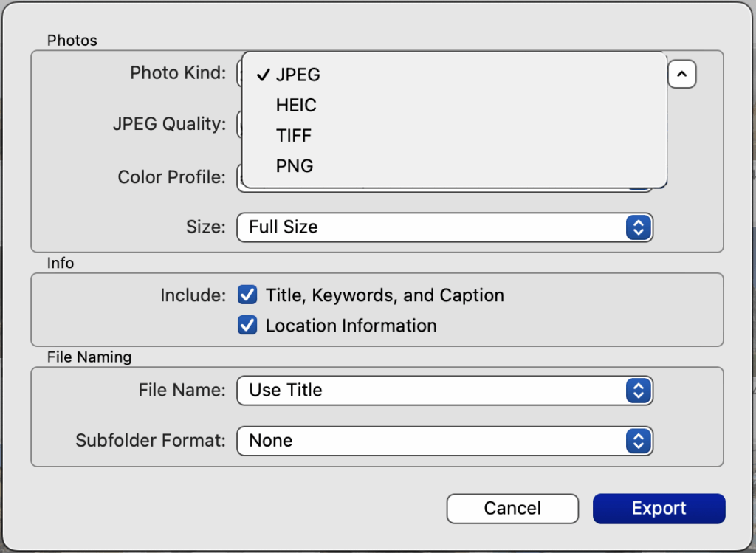Cancel the export dialog
Screen dimensions: 756x553
coord(512,509)
